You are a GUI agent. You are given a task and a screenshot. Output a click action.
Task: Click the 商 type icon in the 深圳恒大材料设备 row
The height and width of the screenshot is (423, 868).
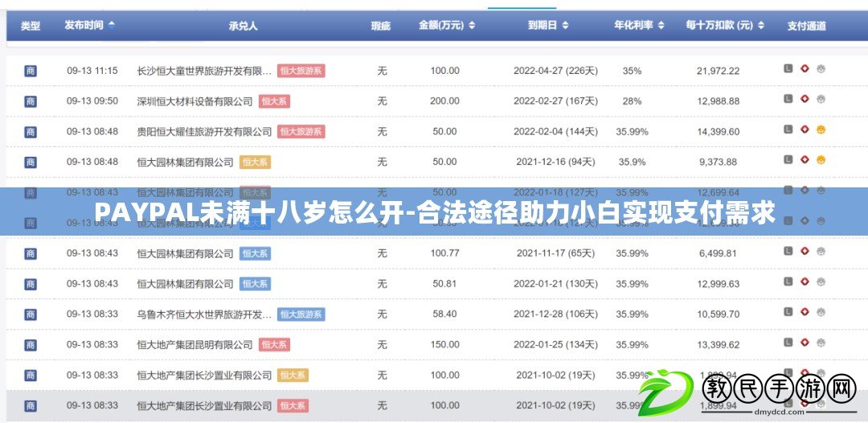(31, 101)
